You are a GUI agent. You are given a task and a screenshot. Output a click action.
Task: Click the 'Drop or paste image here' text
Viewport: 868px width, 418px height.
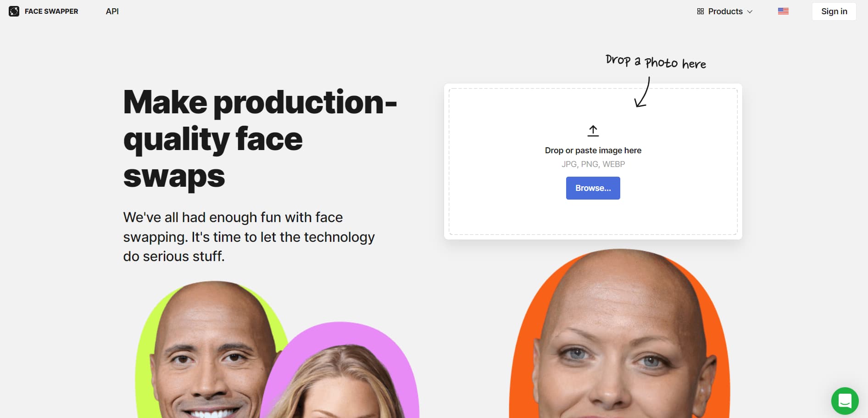(x=593, y=150)
